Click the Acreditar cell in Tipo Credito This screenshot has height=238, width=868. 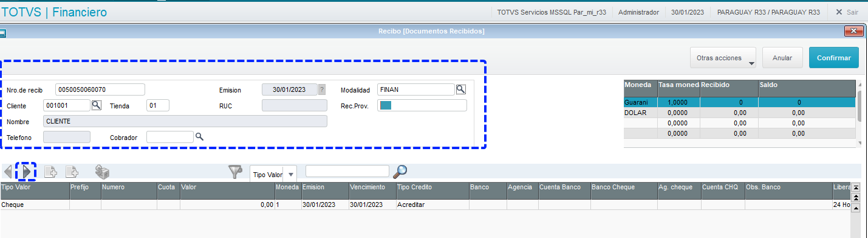(x=432, y=205)
